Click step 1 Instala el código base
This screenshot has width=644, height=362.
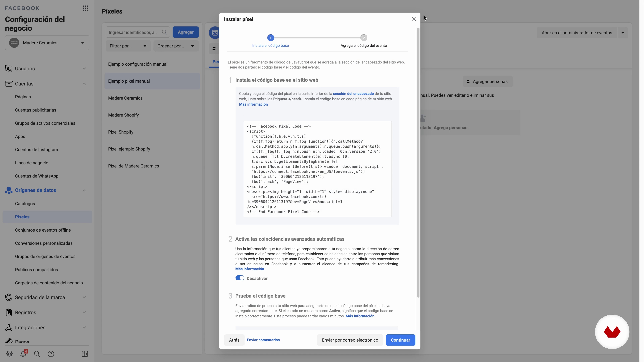[x=271, y=41]
